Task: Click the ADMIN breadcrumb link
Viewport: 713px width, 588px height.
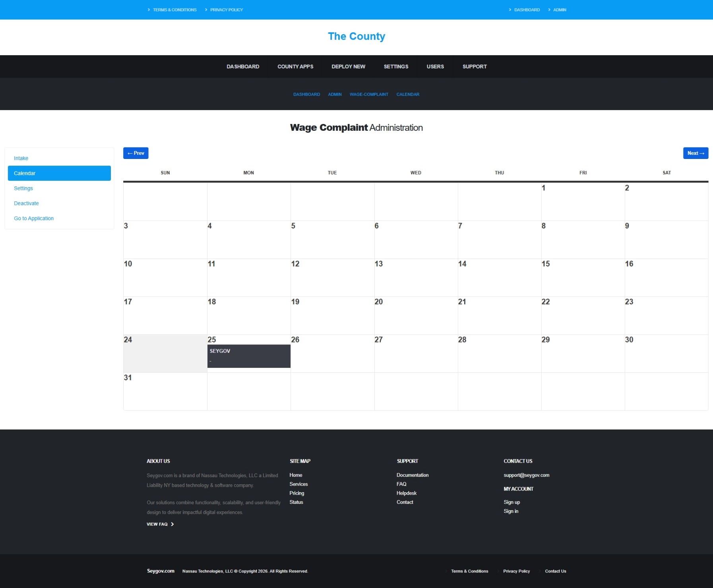Action: pos(335,95)
